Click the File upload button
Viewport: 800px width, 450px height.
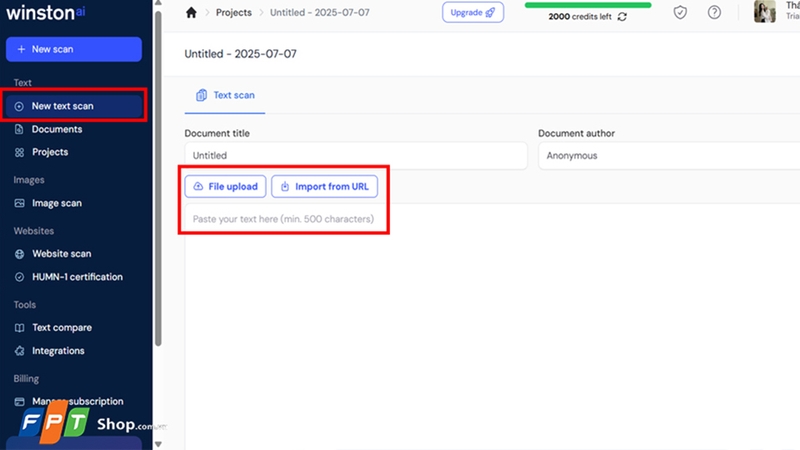coord(225,186)
